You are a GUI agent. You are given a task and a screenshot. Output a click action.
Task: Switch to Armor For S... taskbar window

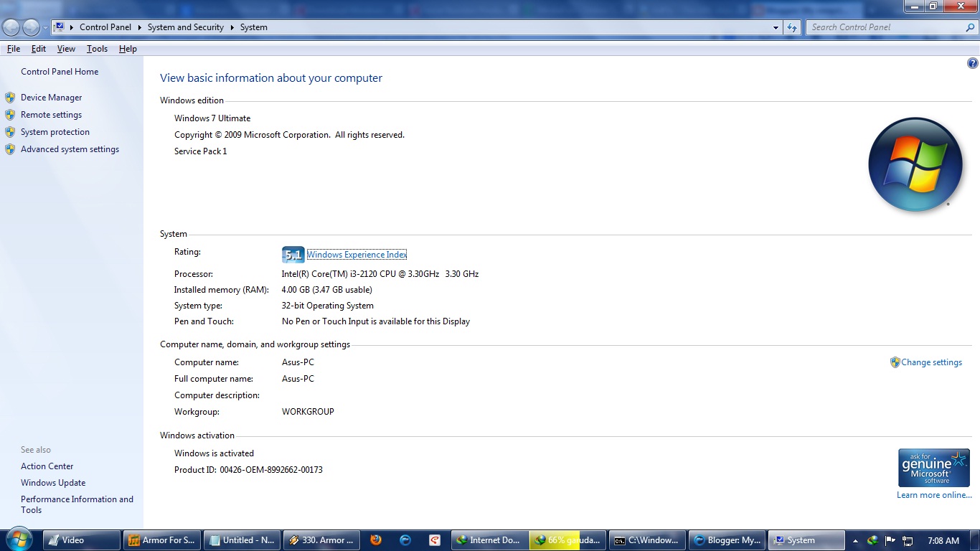[161, 540]
